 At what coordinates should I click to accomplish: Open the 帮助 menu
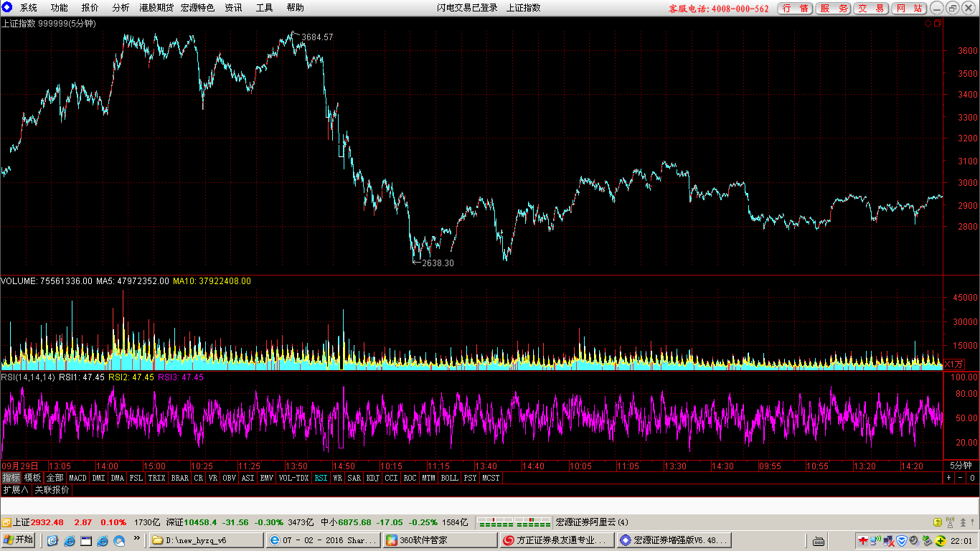point(296,8)
